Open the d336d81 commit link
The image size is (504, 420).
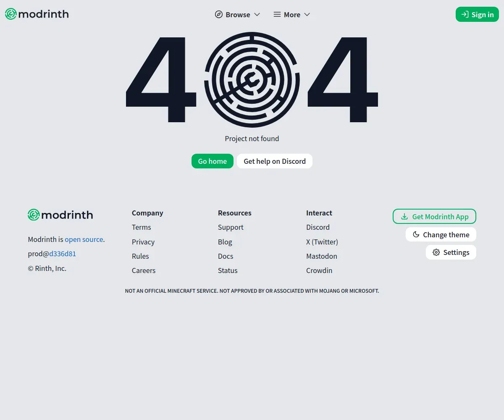[63, 254]
